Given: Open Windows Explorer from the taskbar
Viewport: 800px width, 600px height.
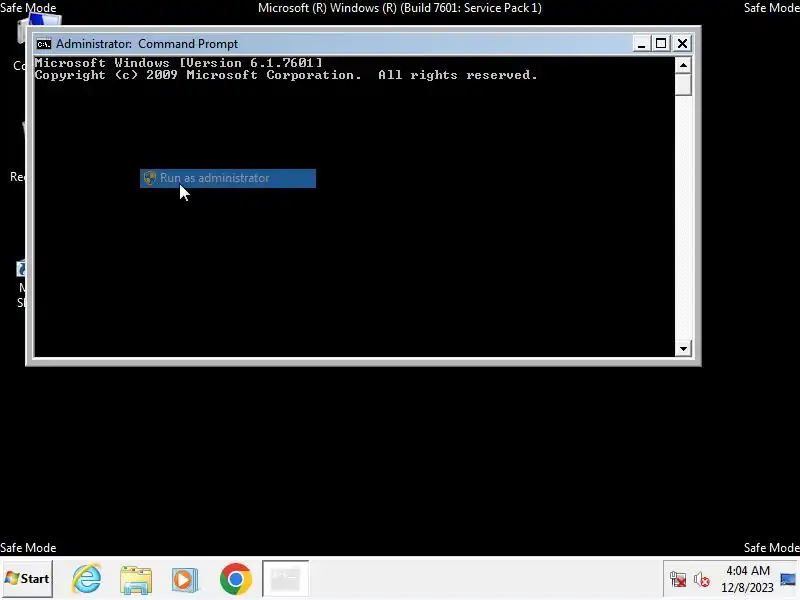Looking at the screenshot, I should pyautogui.click(x=136, y=580).
